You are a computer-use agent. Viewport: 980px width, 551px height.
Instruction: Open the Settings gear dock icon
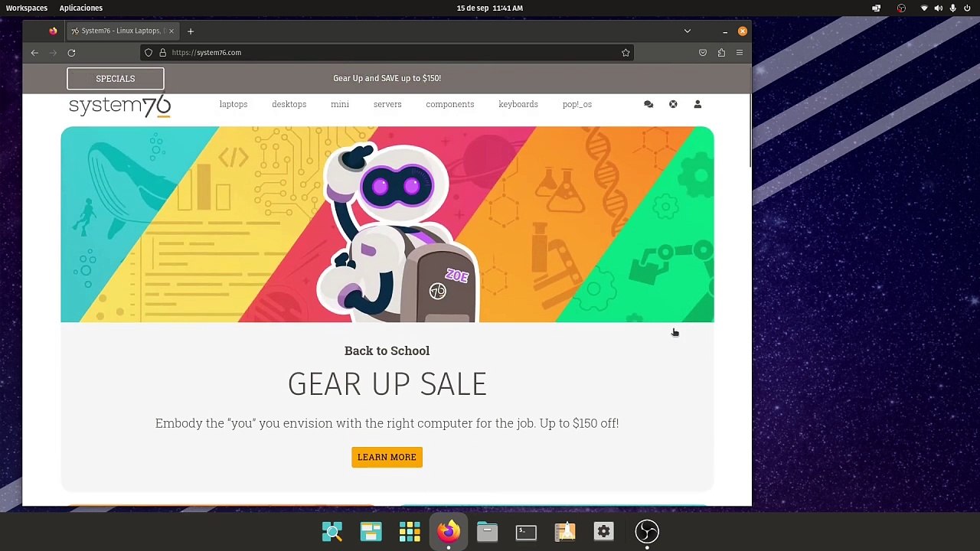point(604,532)
